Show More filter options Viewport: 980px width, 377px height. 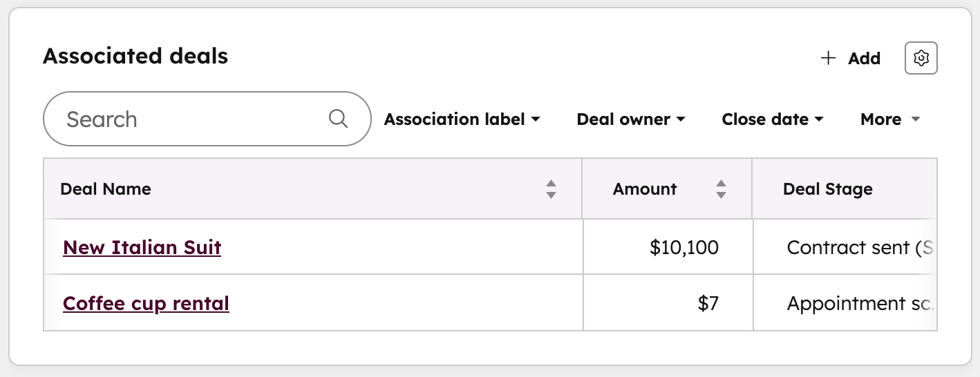point(889,119)
